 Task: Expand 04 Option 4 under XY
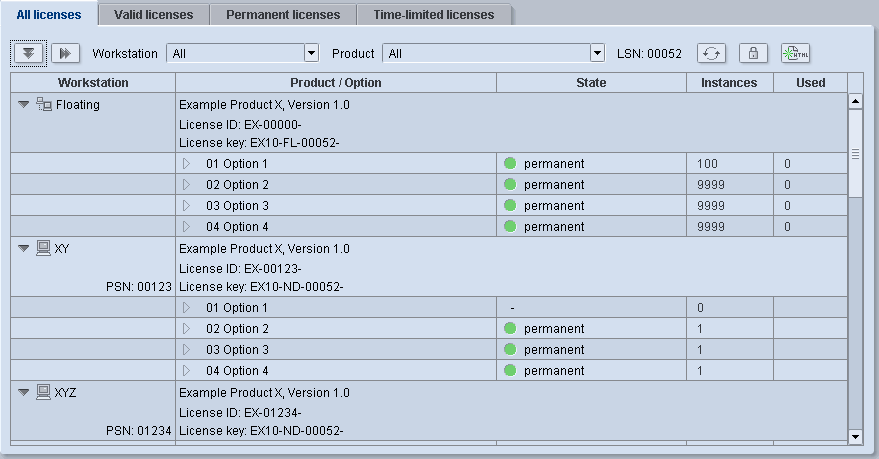[186, 370]
